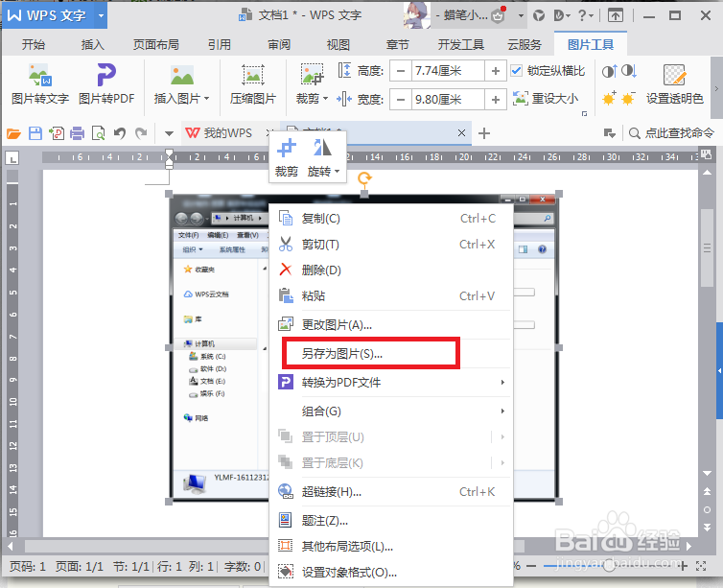The width and height of the screenshot is (723, 588).
Task: Click the skin icon in title bar
Action: [x=539, y=15]
